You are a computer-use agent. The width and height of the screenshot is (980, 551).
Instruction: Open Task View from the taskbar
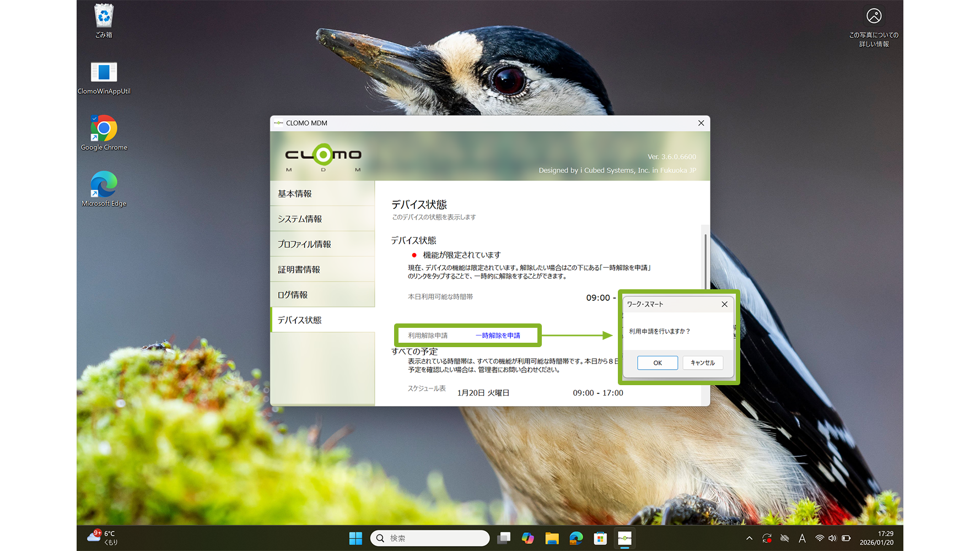[503, 538]
